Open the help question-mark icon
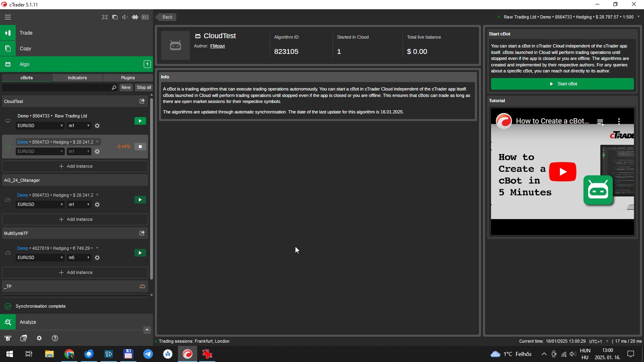 coord(55,338)
